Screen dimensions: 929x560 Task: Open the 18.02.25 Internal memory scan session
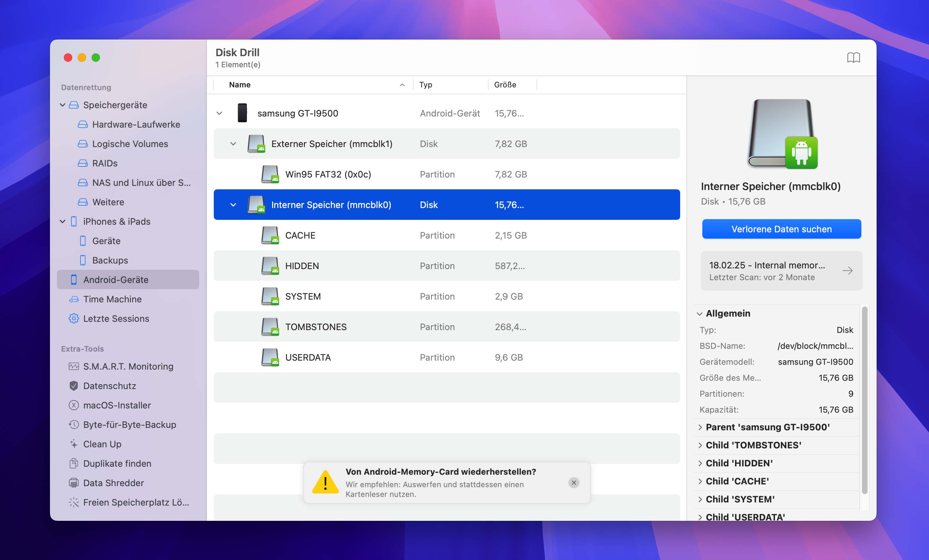click(782, 270)
